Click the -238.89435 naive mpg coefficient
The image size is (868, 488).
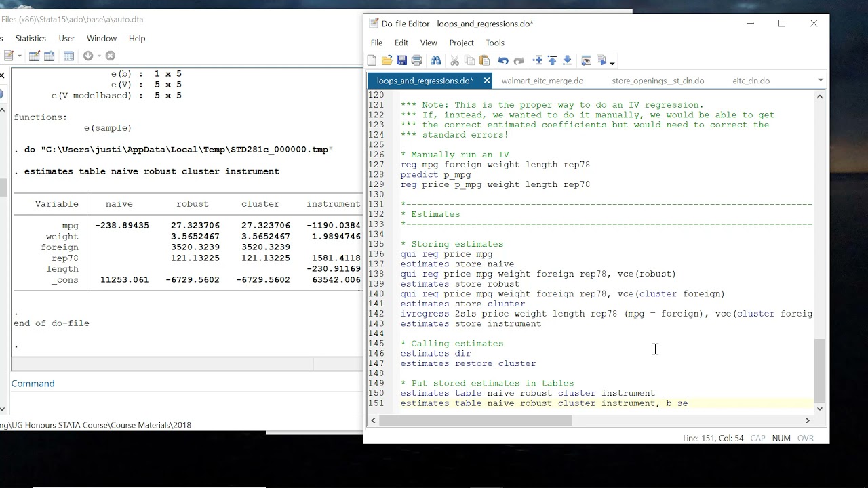(122, 226)
